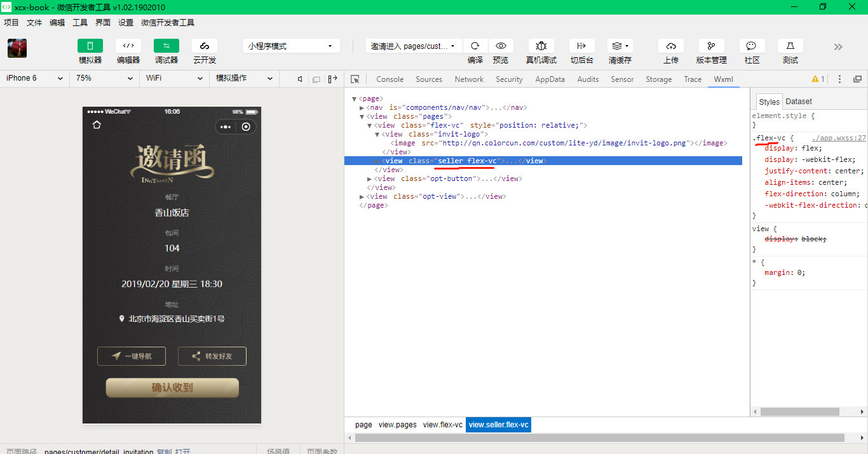Switch to the Sources tab
Viewport: 868px width, 454px height.
[x=429, y=79]
